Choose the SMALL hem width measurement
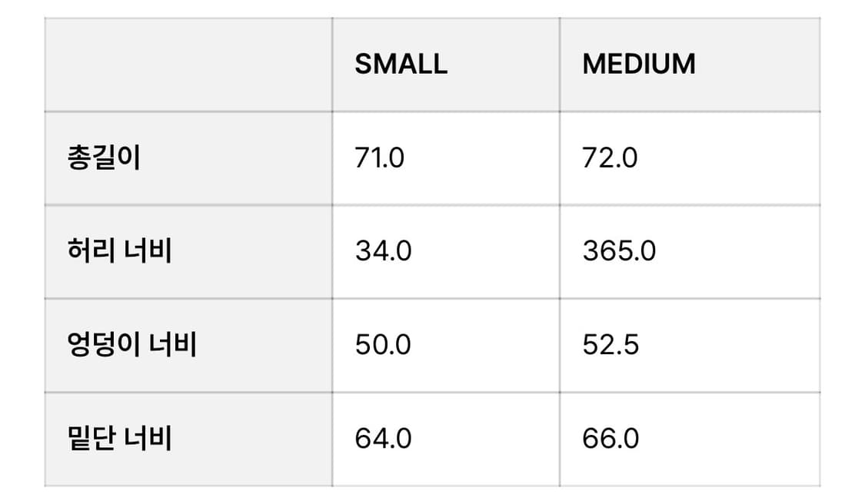865x504 pixels. [383, 439]
